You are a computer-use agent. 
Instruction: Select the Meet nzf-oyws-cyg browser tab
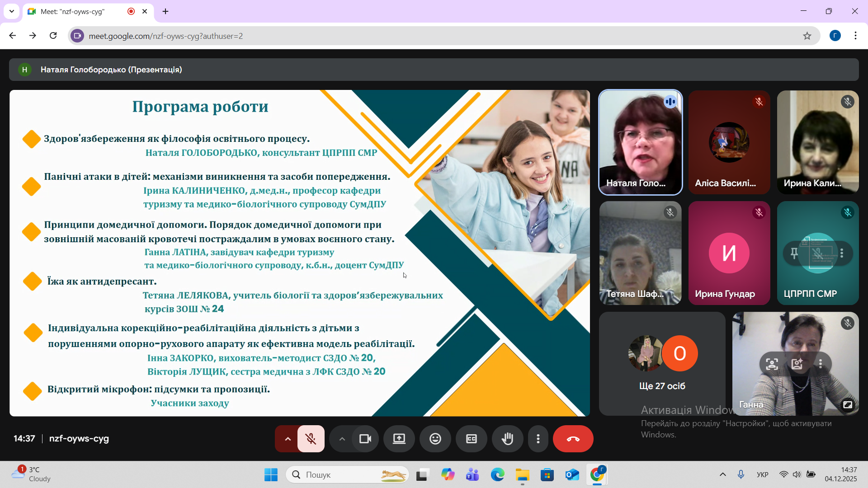tap(72, 11)
